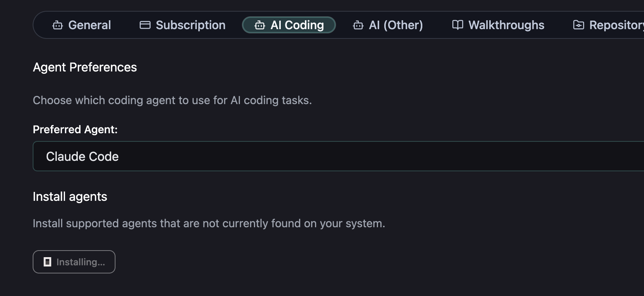
Task: Click the Install agents section heading
Action: (x=70, y=197)
